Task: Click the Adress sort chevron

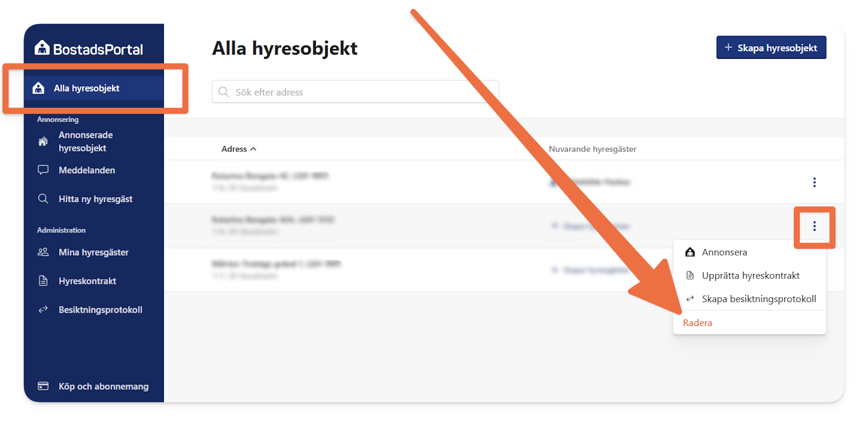Action: pos(253,149)
